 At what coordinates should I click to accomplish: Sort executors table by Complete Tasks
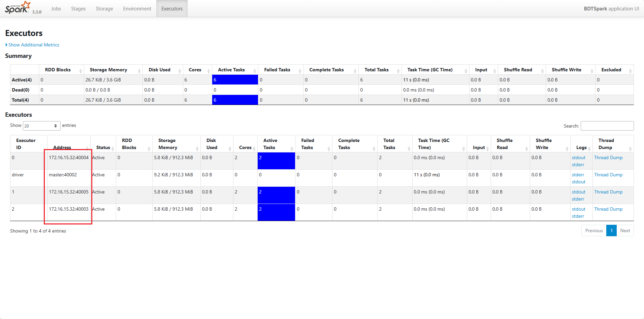coord(355,144)
